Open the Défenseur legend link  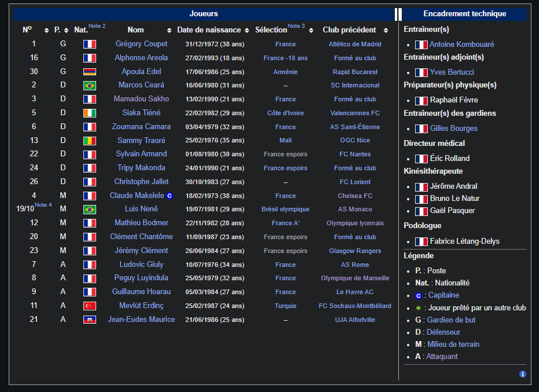[443, 332]
